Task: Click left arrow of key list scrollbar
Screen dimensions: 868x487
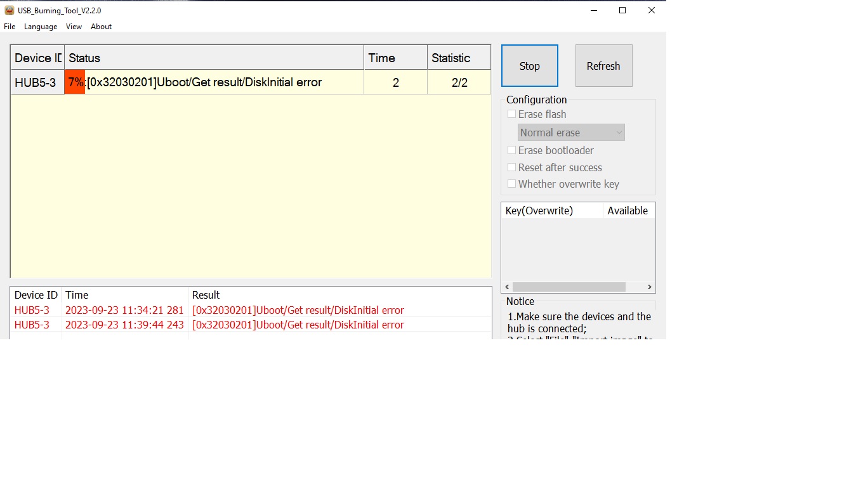Action: pos(507,287)
